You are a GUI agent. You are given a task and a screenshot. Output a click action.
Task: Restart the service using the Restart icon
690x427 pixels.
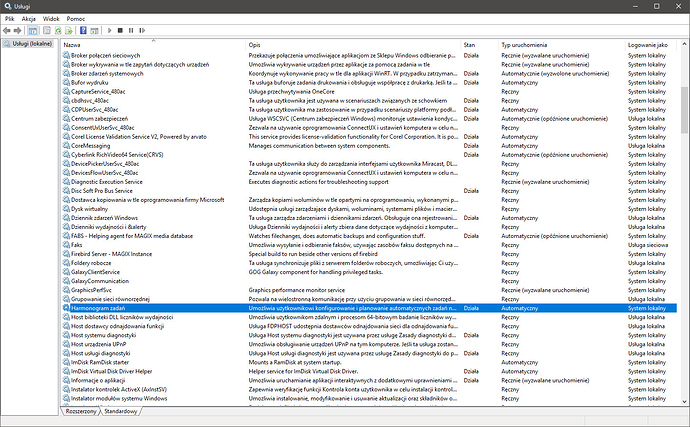pyautogui.click(x=142, y=31)
